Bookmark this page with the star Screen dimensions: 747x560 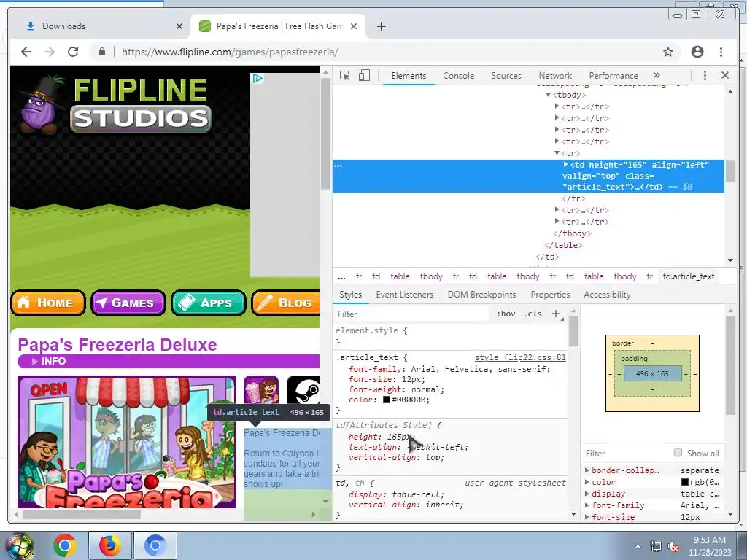coord(668,52)
